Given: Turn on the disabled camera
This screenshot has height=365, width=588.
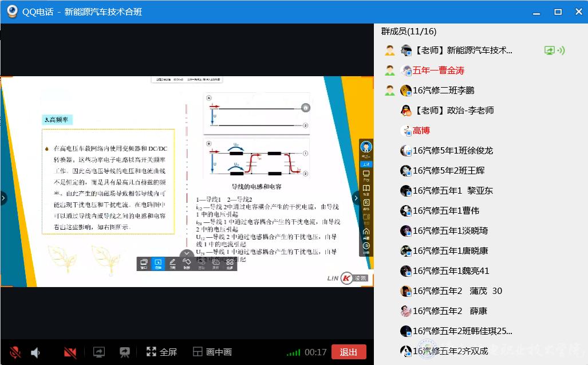Looking at the screenshot, I should [x=70, y=352].
